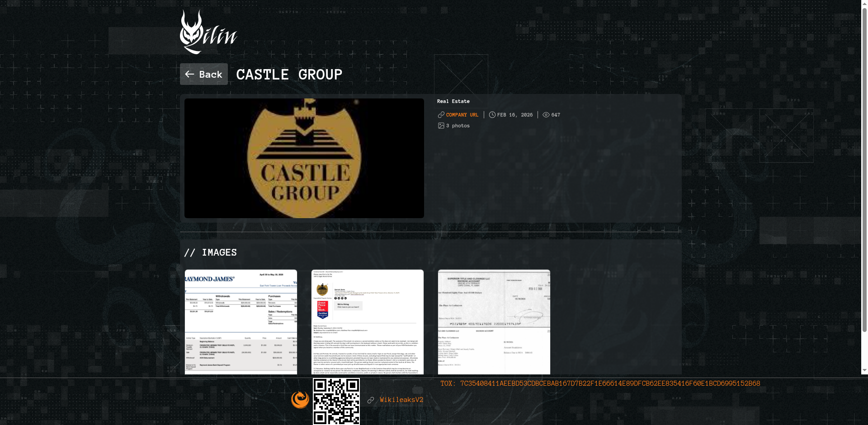Viewport: 868px width, 425px height.
Task: Open the second thumbnail showing an email
Action: 368,322
